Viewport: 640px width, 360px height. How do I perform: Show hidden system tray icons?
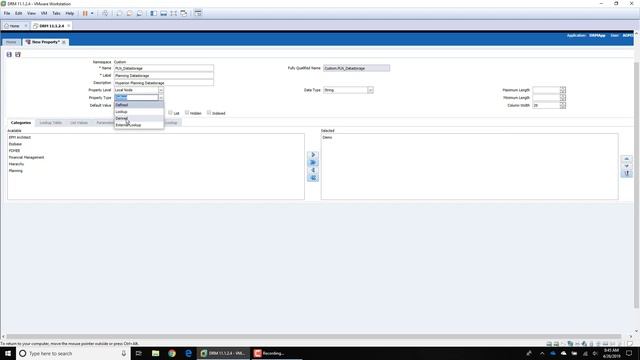click(x=542, y=353)
